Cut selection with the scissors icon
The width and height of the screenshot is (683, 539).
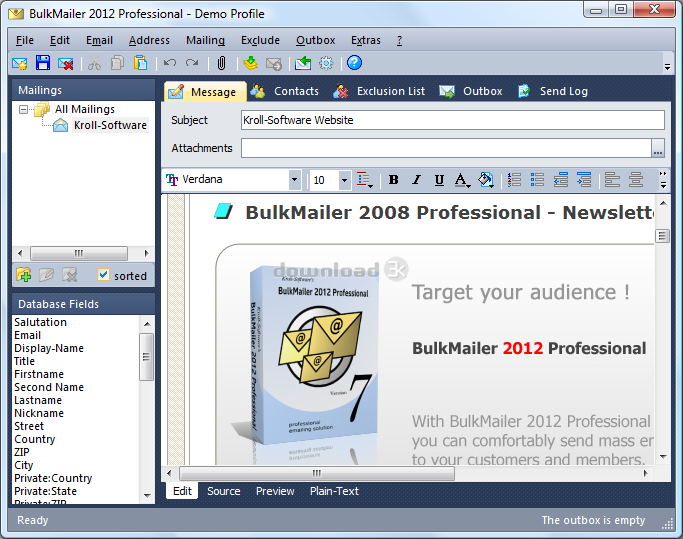(x=94, y=64)
